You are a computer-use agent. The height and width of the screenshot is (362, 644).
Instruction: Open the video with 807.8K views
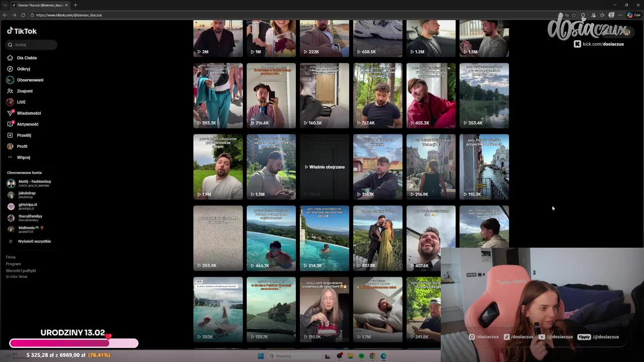(x=378, y=238)
